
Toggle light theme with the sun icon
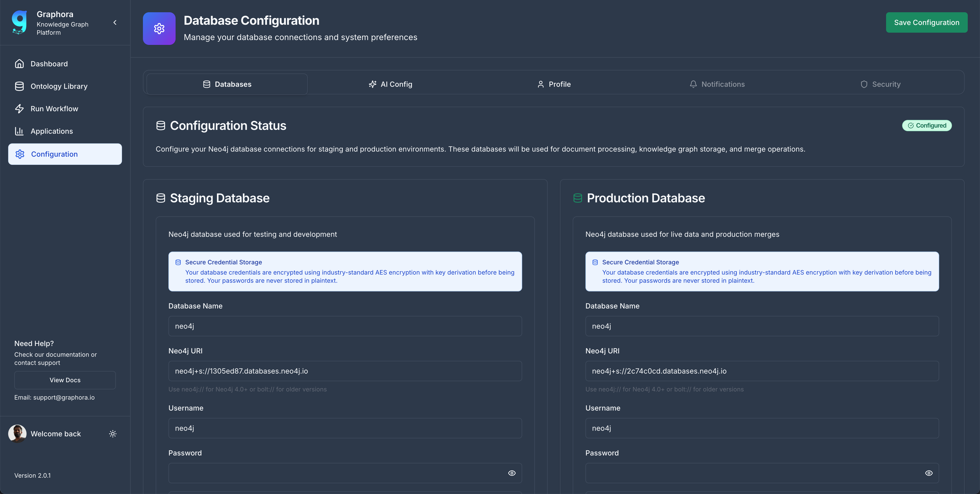pos(113,434)
